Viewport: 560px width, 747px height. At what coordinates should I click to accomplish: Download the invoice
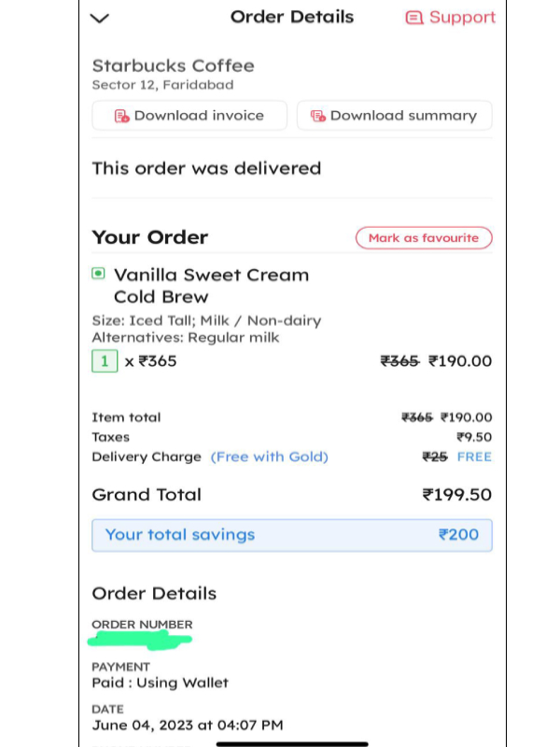189,115
